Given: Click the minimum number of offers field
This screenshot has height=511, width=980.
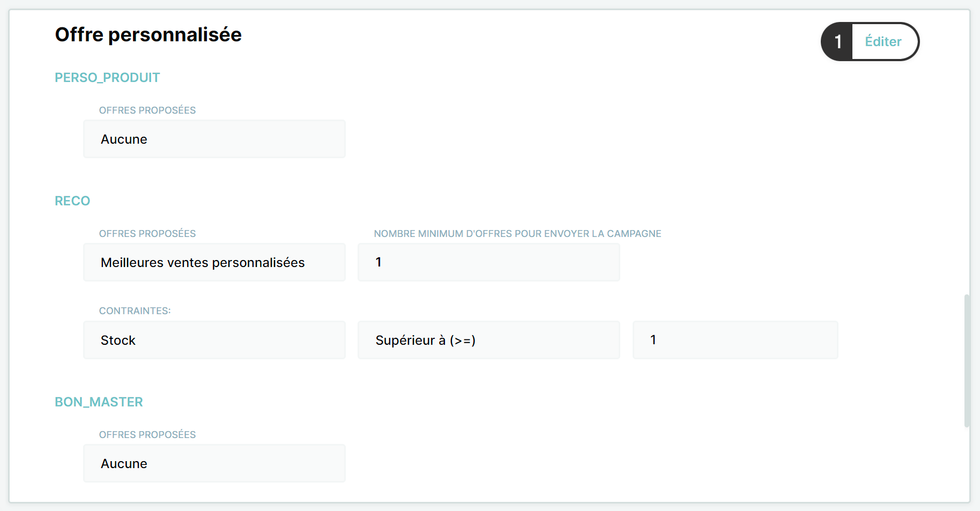Looking at the screenshot, I should [489, 262].
